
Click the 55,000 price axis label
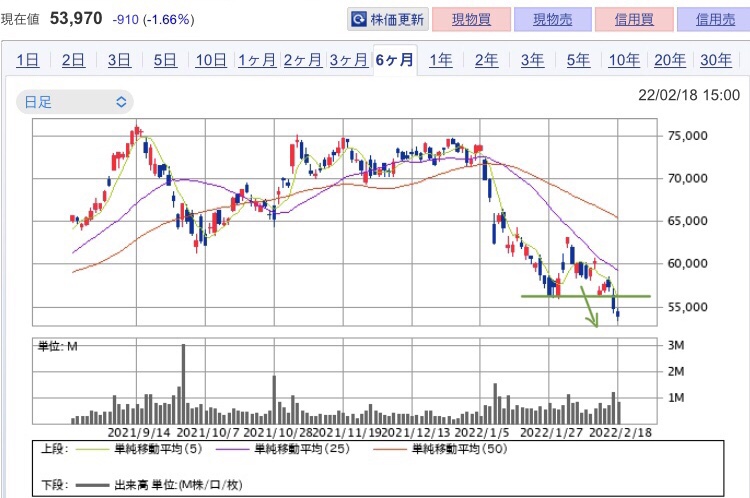click(687, 307)
